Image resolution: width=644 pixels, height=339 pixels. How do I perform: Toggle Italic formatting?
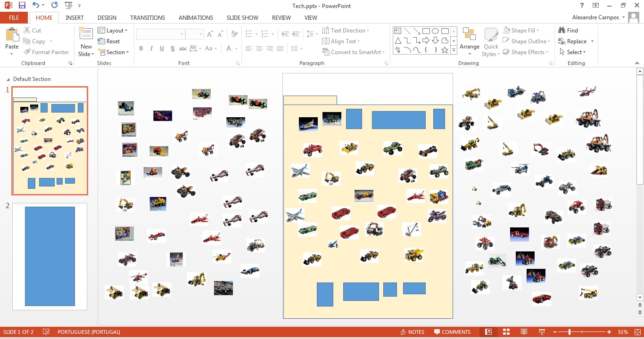(151, 48)
